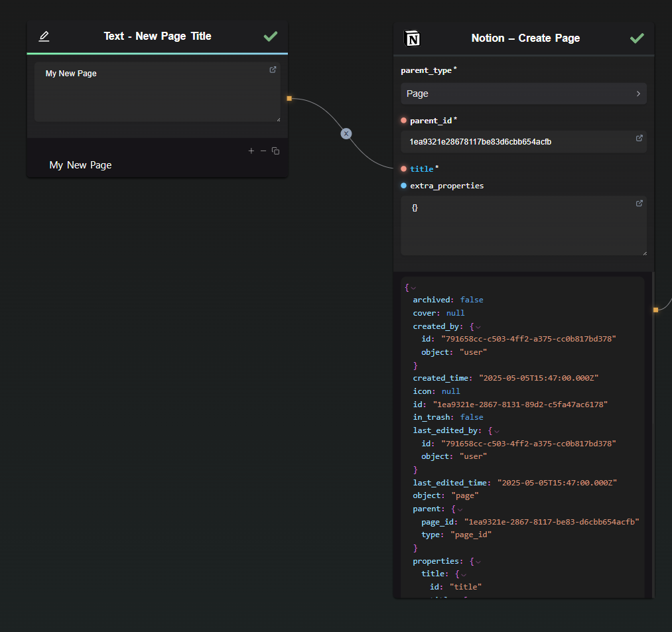Click the blue extra_properties input port
This screenshot has height=632, width=672.
pos(403,186)
